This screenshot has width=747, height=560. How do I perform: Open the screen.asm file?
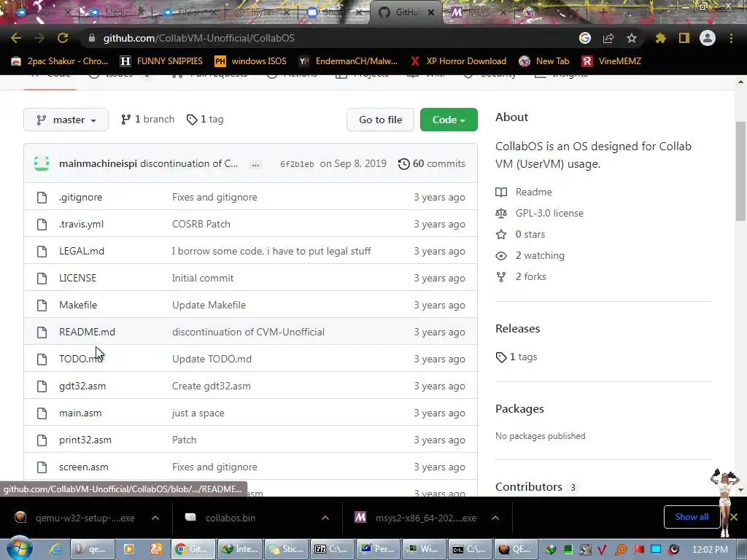tap(83, 467)
